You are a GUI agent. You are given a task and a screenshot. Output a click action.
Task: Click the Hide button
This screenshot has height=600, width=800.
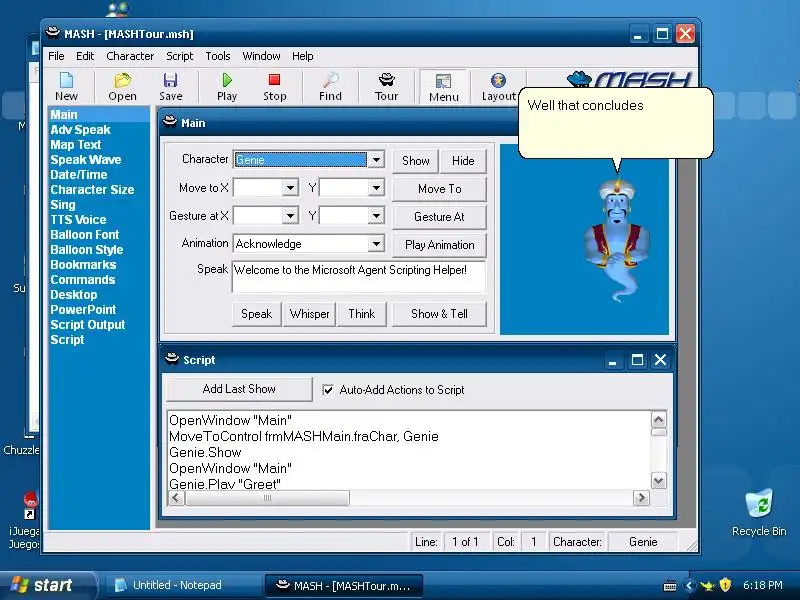(463, 161)
